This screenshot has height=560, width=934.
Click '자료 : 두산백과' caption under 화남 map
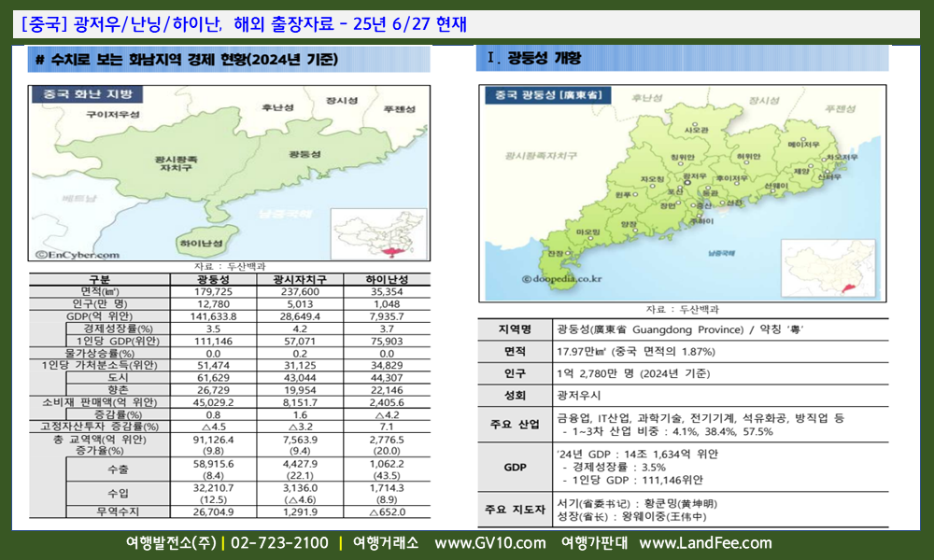(230, 267)
